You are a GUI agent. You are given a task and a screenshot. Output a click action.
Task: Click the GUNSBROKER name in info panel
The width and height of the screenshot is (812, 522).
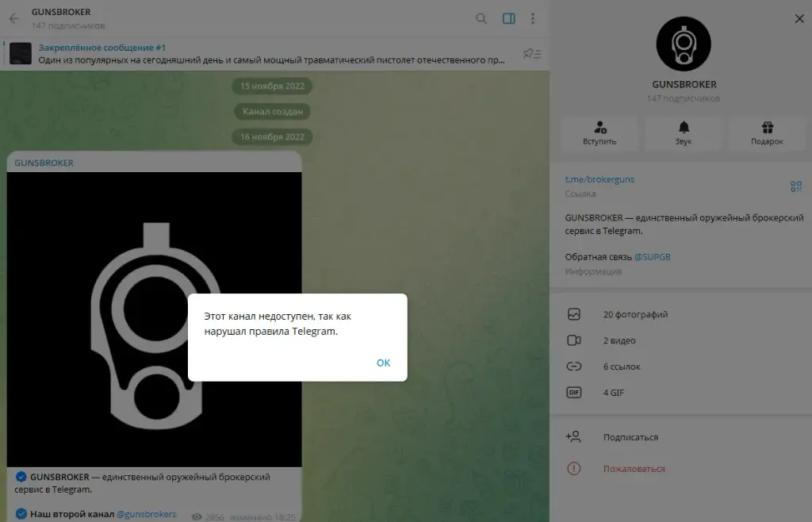coord(684,84)
